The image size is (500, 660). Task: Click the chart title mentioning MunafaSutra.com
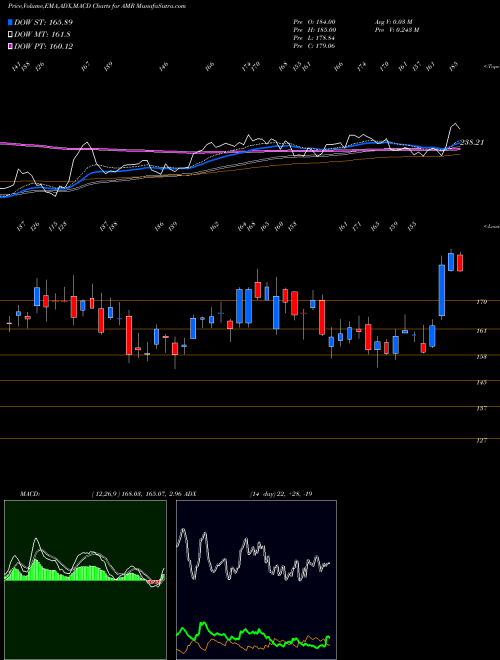97,6
